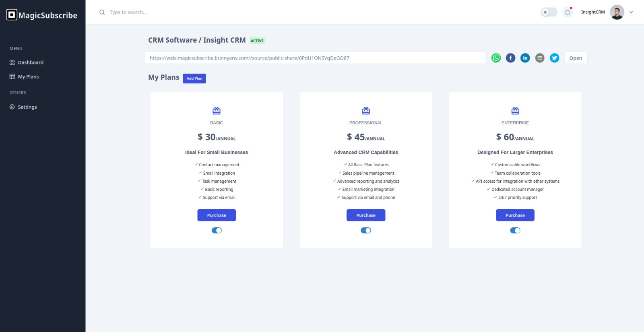Toggle the dark mode switch
The height and width of the screenshot is (332, 644).
tap(549, 12)
